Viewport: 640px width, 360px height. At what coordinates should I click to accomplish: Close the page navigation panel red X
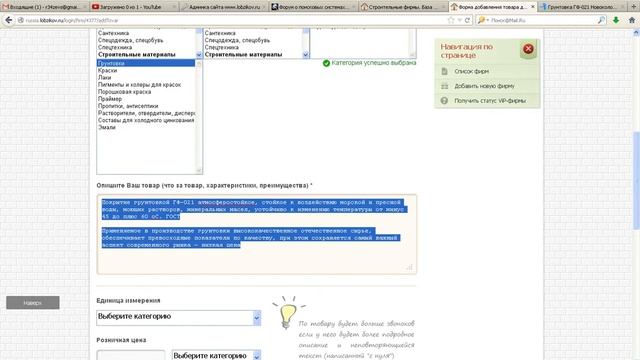(528, 49)
